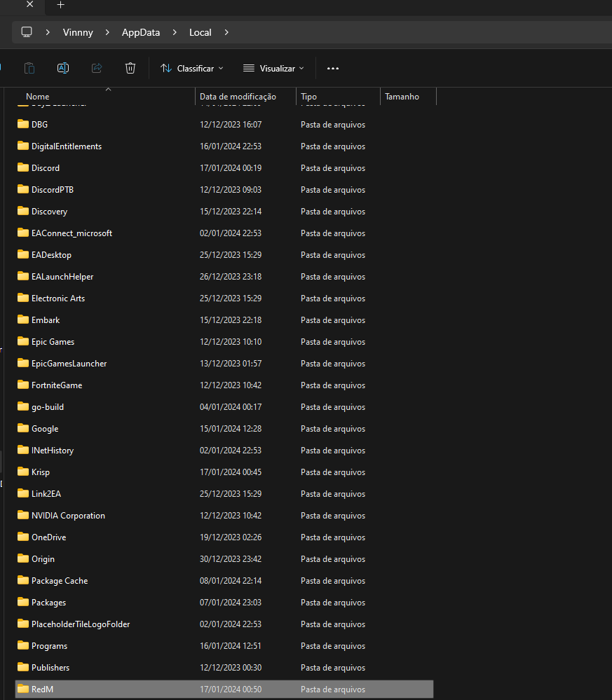
Task: Open the Classificar sort dropdown
Action: (191, 68)
